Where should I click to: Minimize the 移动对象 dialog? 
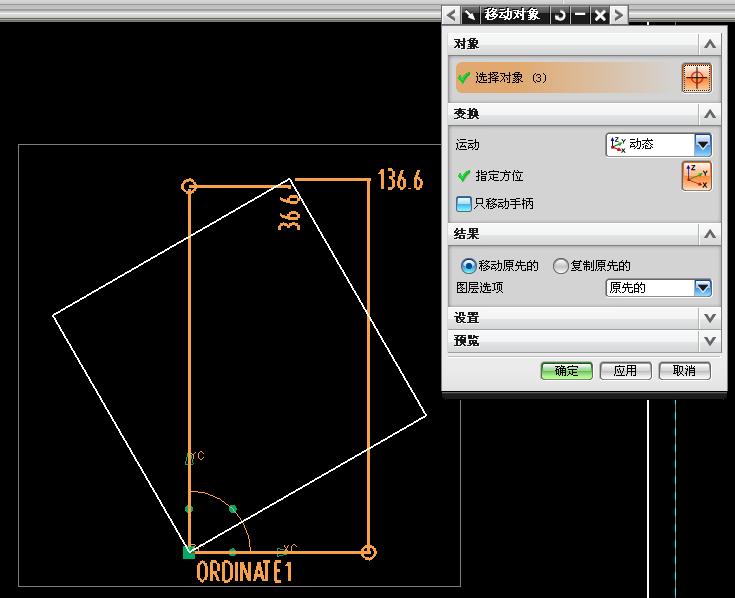[580, 15]
